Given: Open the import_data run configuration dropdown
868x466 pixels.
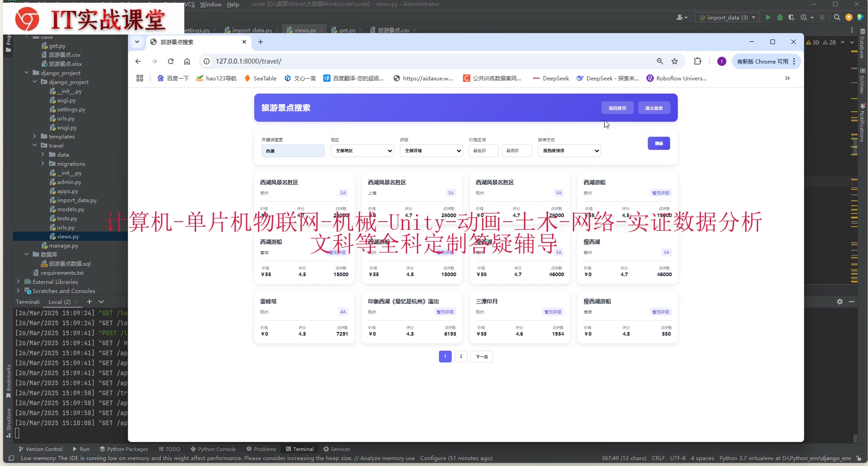Looking at the screenshot, I should 727,17.
